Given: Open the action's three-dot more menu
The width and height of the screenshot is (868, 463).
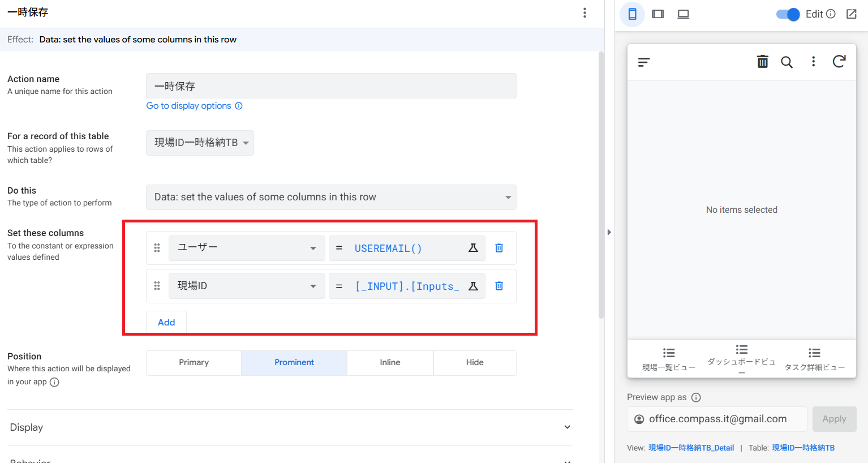Looking at the screenshot, I should pyautogui.click(x=585, y=13).
